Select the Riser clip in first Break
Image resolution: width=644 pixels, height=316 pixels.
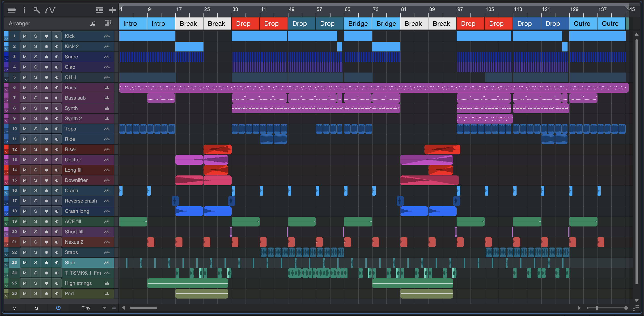click(218, 149)
